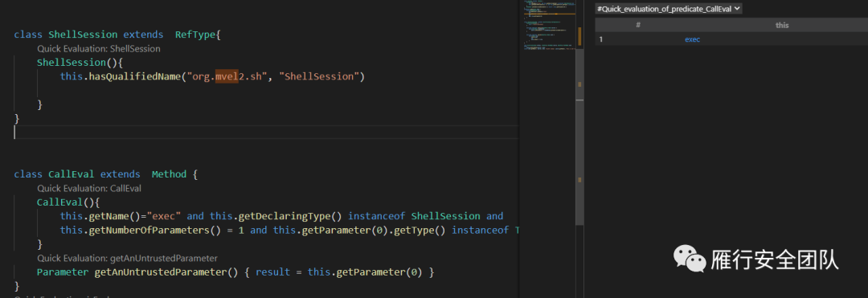Click the orange marker in the overview ruler
Screen dimensions: 868x298
coord(579,36)
